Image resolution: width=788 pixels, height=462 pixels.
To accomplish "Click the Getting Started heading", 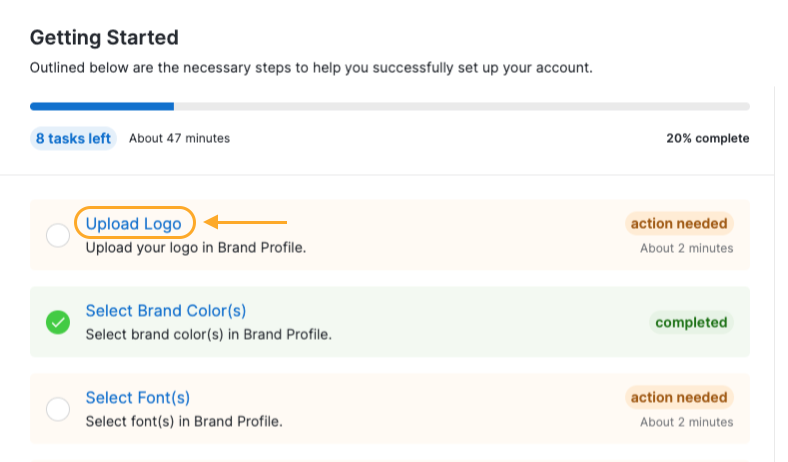I will [x=104, y=38].
